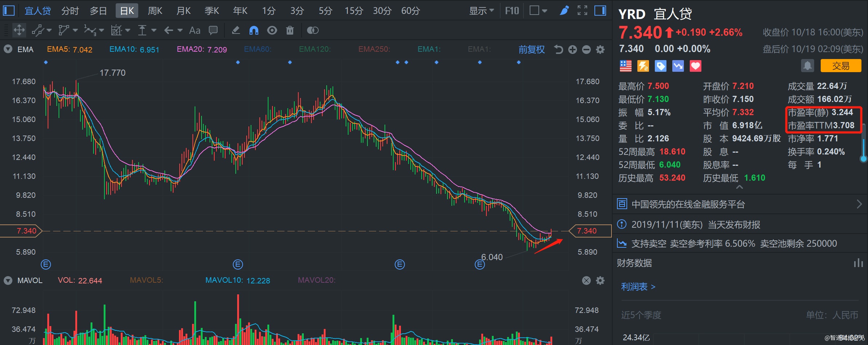Open the price alert bell
The width and height of the screenshot is (868, 345).
tap(807, 66)
